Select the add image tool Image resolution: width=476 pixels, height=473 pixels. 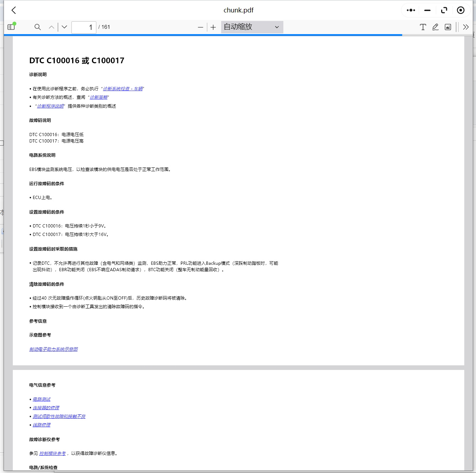pyautogui.click(x=448, y=27)
